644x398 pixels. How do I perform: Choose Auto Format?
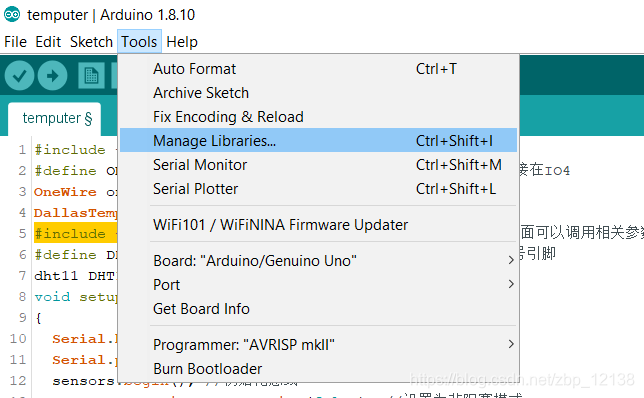(318, 69)
